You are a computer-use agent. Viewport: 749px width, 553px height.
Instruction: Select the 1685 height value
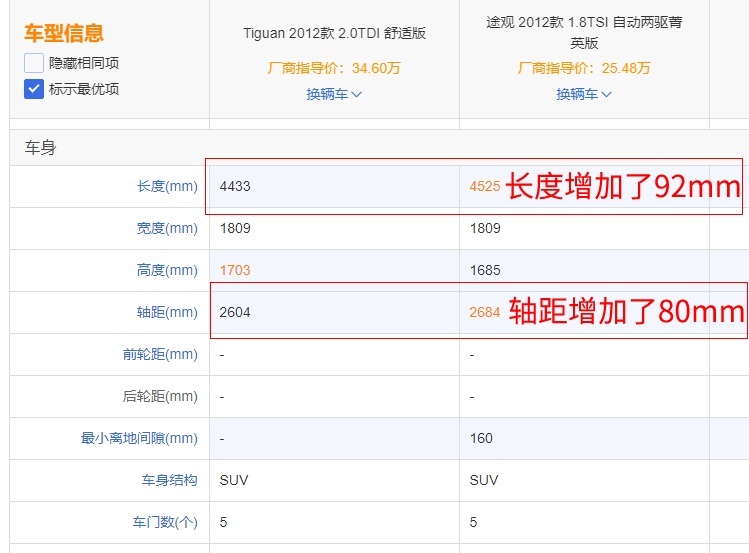click(x=485, y=270)
